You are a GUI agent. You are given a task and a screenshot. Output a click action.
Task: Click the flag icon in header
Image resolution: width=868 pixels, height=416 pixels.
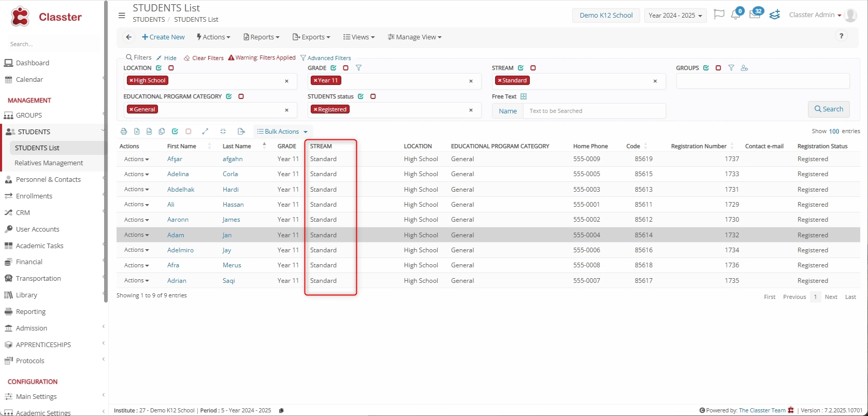(718, 15)
